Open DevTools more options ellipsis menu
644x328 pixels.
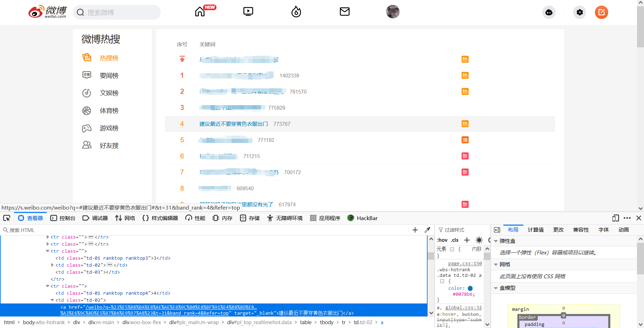pos(627,218)
